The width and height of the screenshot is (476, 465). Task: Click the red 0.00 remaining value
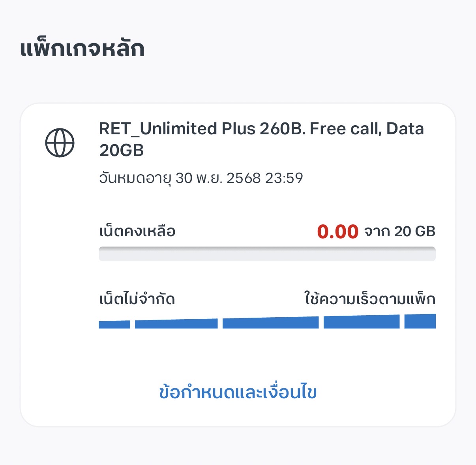click(x=337, y=232)
